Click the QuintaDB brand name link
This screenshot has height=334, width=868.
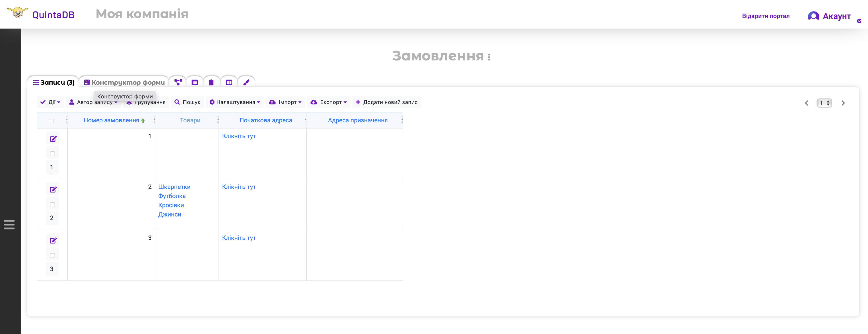click(53, 15)
